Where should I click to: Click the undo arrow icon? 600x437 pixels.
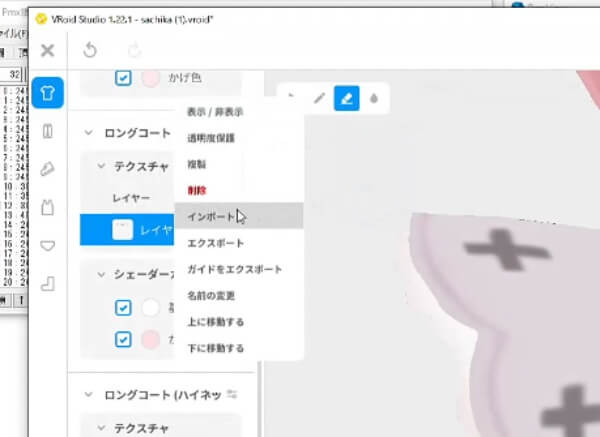[x=89, y=50]
